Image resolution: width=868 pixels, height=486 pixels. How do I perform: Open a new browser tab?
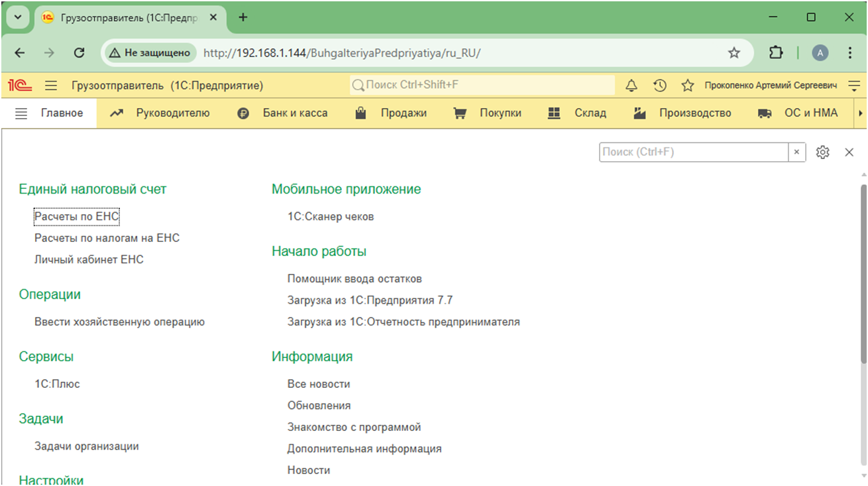243,17
